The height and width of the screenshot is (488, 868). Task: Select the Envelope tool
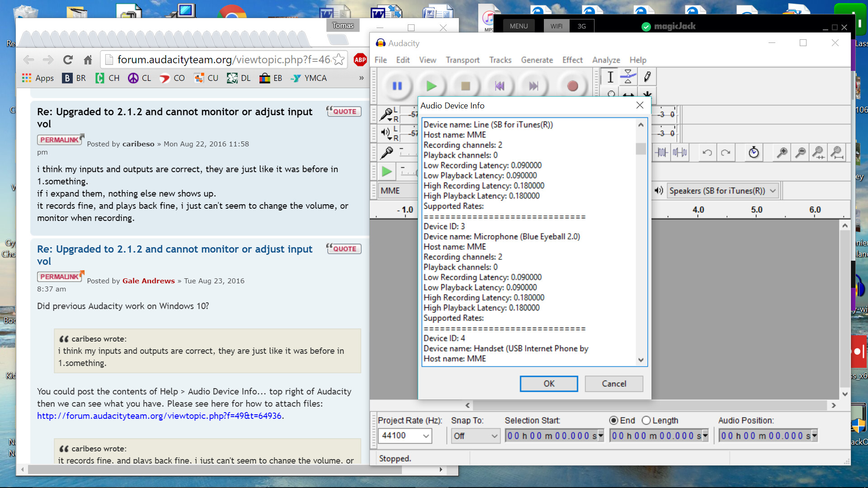[x=628, y=77]
